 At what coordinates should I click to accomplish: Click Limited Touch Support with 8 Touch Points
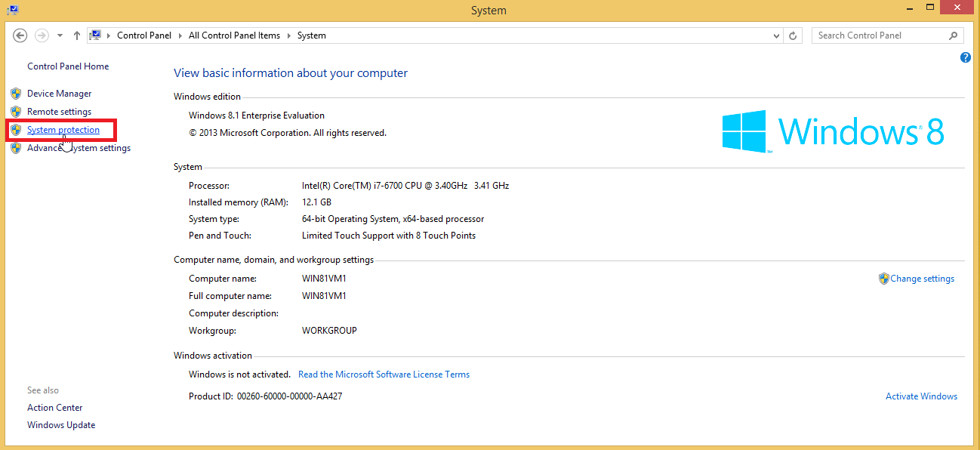tap(389, 236)
